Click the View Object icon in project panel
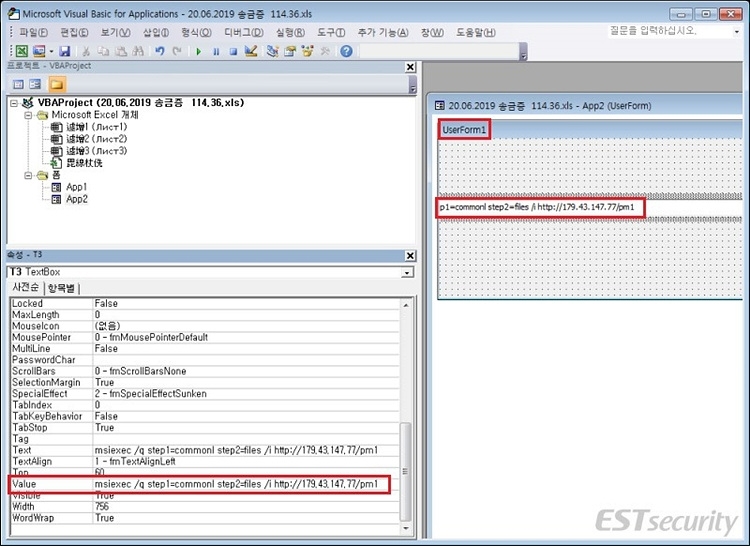The height and width of the screenshot is (546, 750). 35,85
